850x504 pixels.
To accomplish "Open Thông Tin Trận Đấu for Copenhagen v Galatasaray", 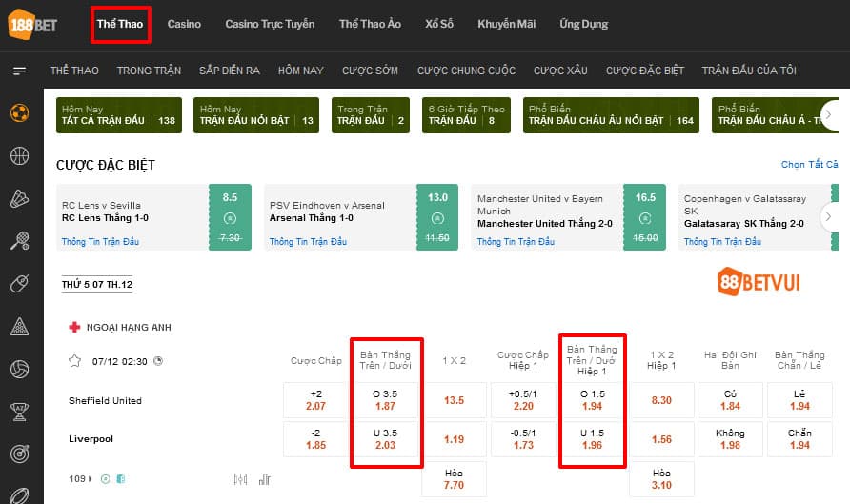I will coord(722,242).
